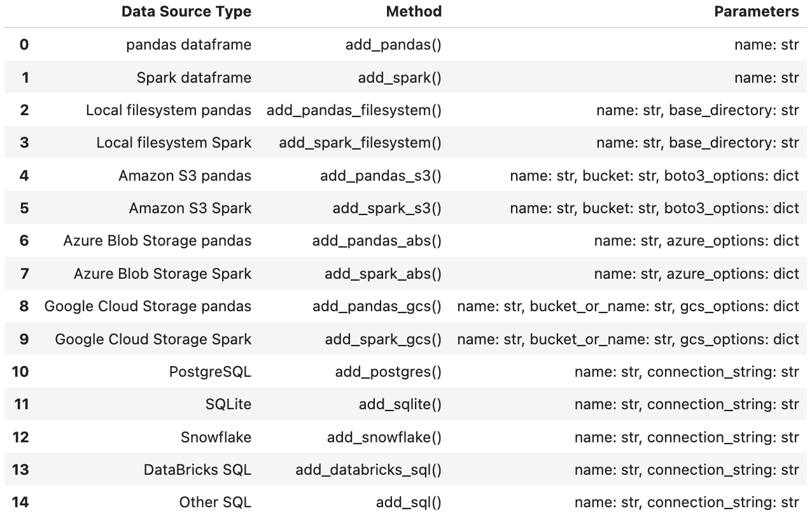Click the Data Source Type column header
This screenshot has height=513, width=812.
(186, 11)
